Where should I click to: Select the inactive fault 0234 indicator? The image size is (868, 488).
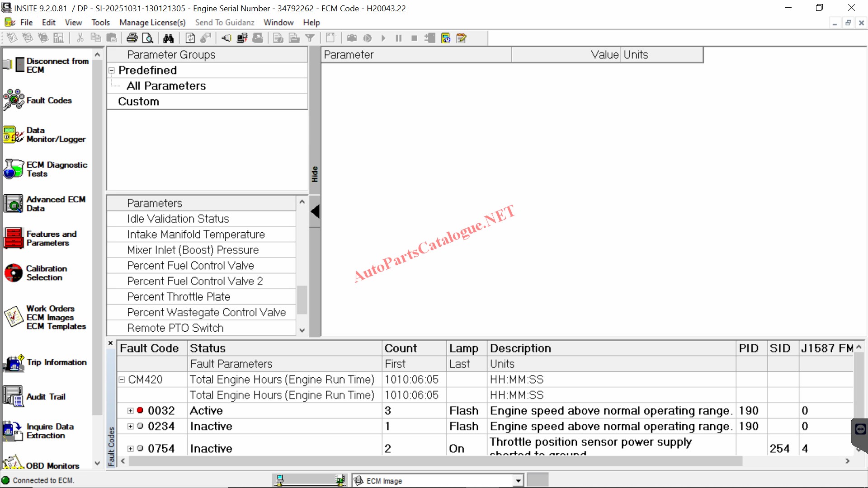tap(140, 426)
